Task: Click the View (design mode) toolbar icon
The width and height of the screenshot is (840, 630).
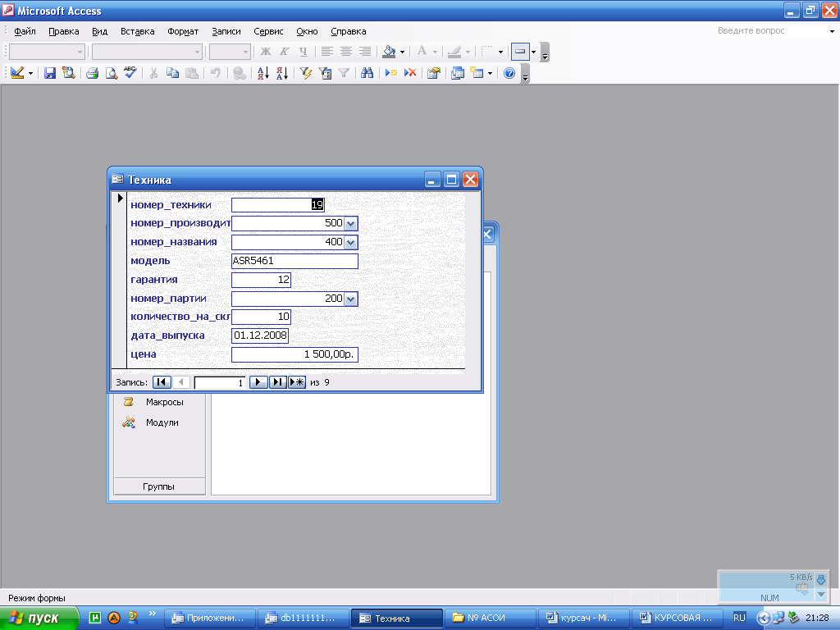Action: click(17, 73)
